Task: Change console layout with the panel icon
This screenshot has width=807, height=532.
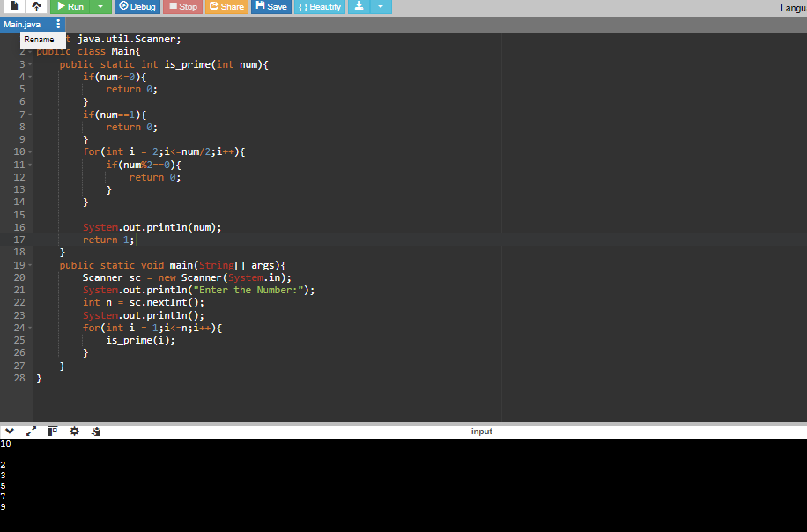Action: tap(53, 432)
